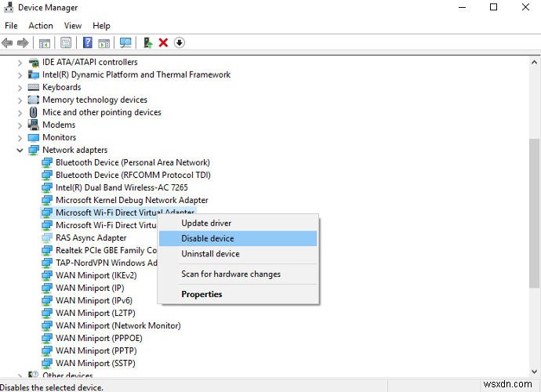Click the scrollbar down arrow
This screenshot has width=541, height=392.
tap(534, 372)
